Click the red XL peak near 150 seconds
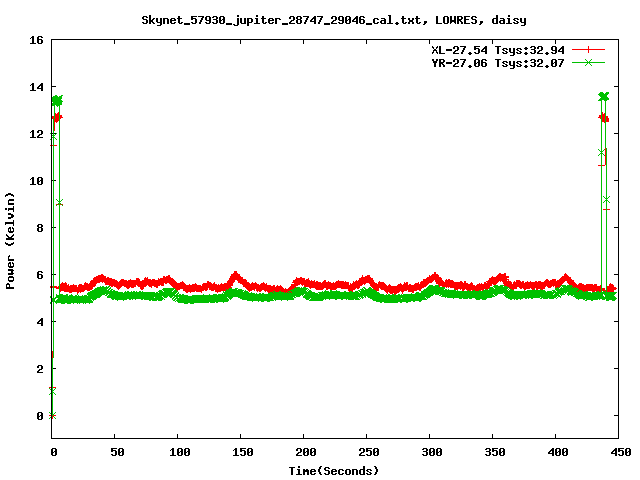 click(x=236, y=276)
